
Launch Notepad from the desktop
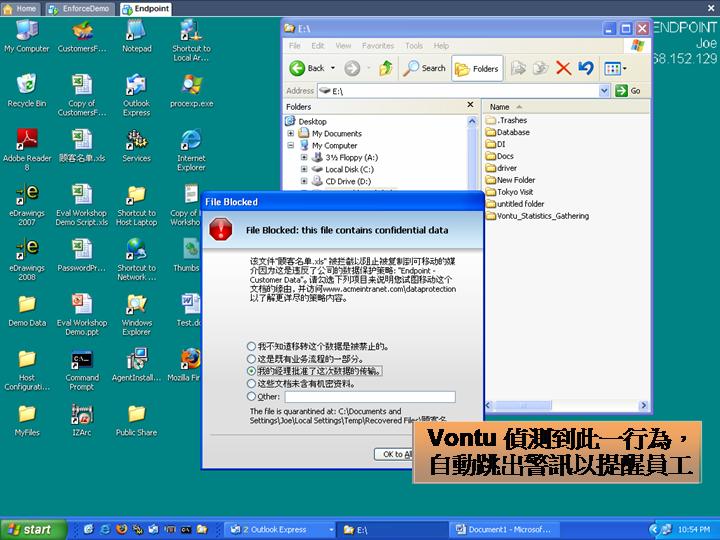(136, 36)
